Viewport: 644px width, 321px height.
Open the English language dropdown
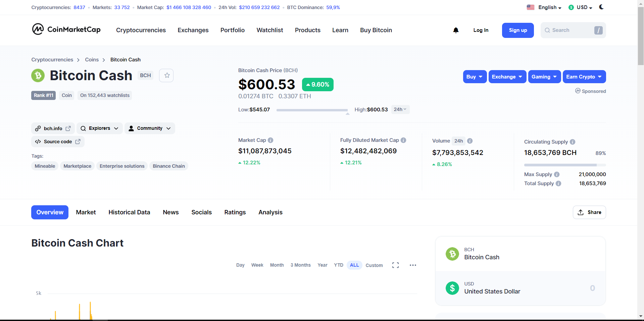click(x=550, y=7)
